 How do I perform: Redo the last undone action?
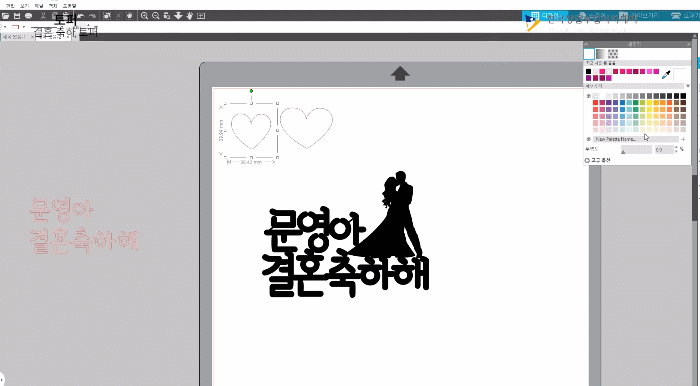92,16
